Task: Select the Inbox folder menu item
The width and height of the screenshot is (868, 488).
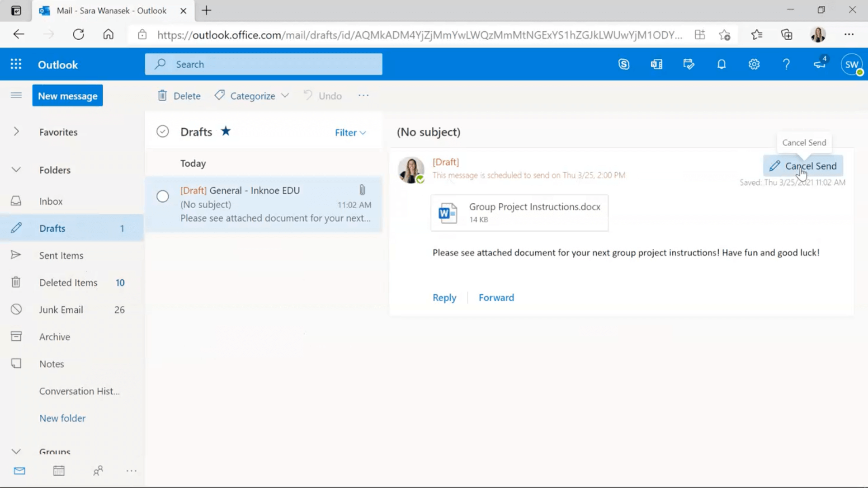Action: click(x=51, y=201)
